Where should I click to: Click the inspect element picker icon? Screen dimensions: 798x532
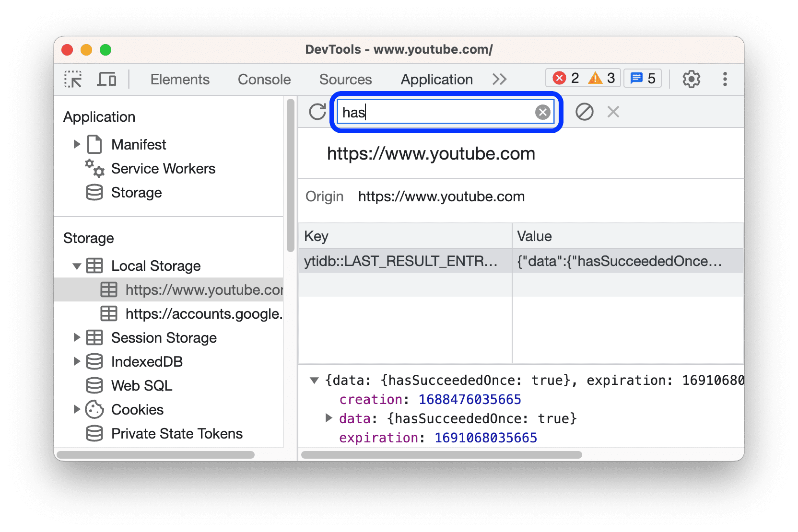pyautogui.click(x=72, y=79)
